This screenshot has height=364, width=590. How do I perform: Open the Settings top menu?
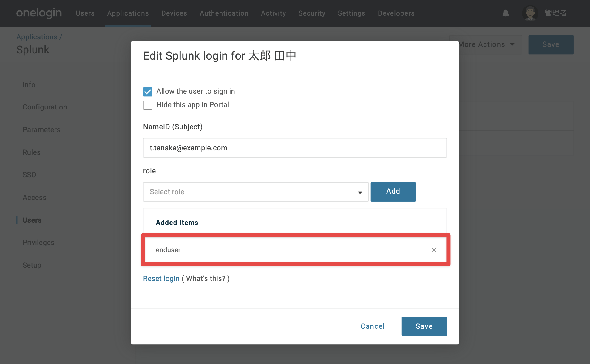tap(351, 13)
